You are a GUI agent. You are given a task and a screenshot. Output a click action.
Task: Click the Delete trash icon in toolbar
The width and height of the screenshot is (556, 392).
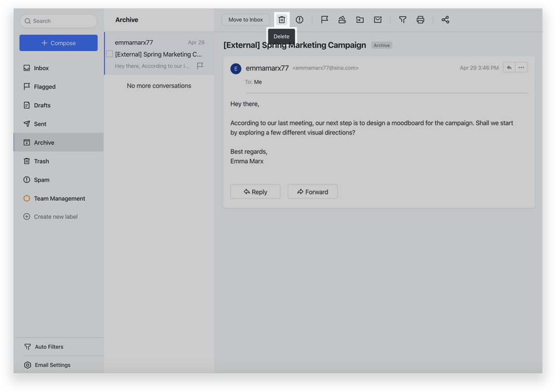pos(281,20)
